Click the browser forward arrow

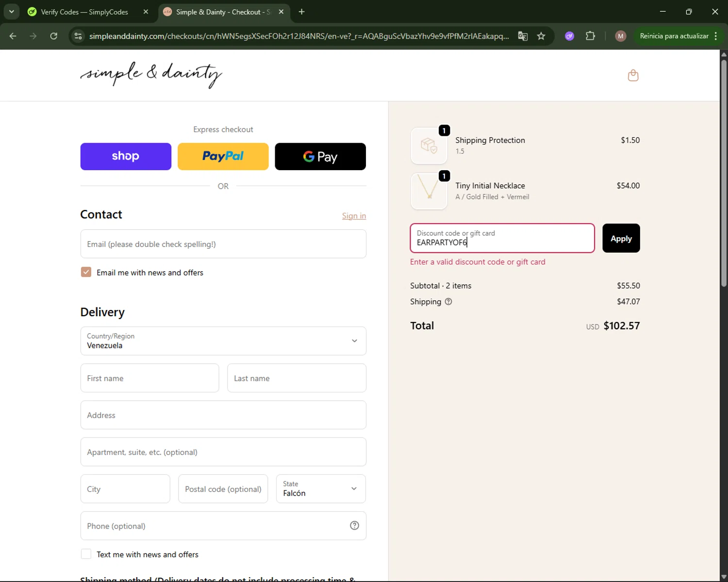point(33,36)
